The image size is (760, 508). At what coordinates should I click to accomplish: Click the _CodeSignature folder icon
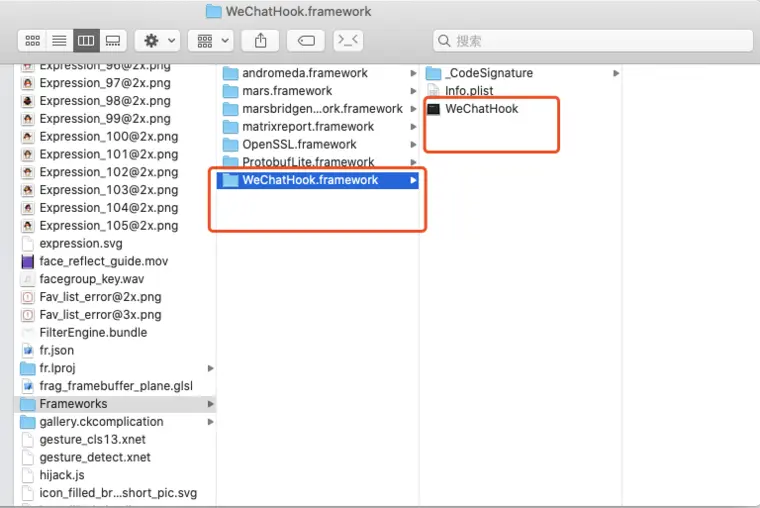tap(433, 73)
